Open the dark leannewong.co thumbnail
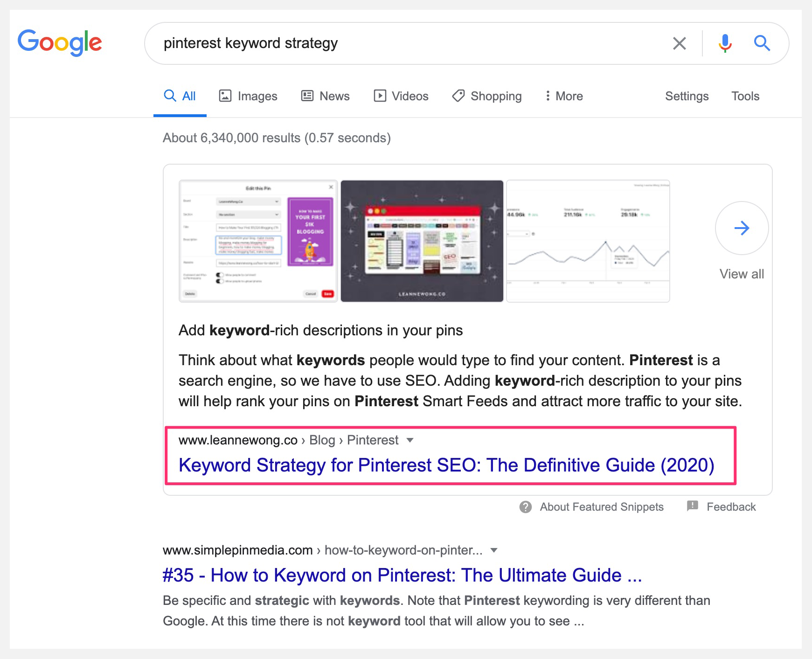Viewport: 812px width, 659px height. 422,241
